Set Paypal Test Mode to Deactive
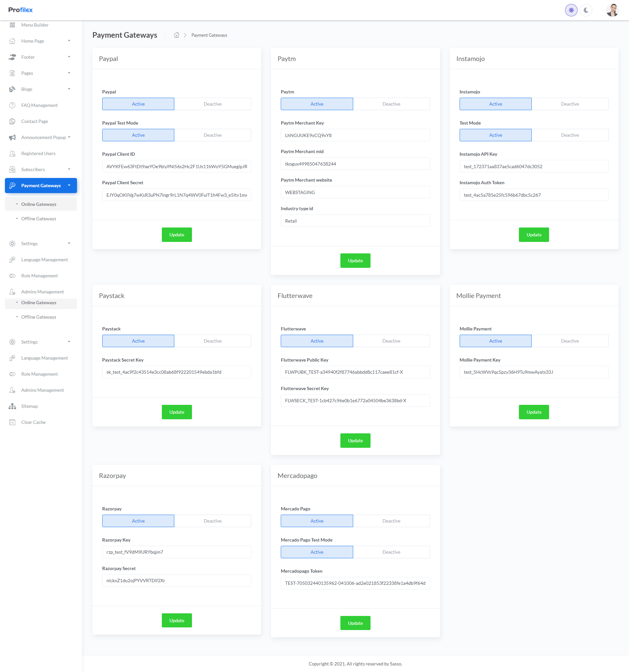The width and height of the screenshot is (629, 672). pyautogui.click(x=213, y=135)
